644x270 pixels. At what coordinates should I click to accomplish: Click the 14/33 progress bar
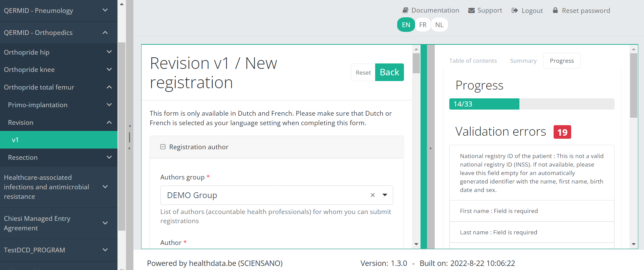coord(532,104)
